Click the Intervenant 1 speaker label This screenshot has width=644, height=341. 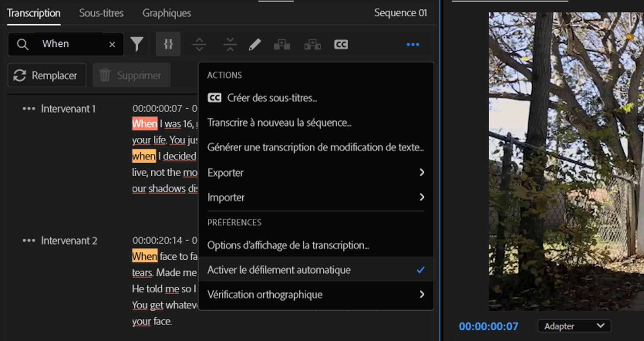pyautogui.click(x=68, y=109)
